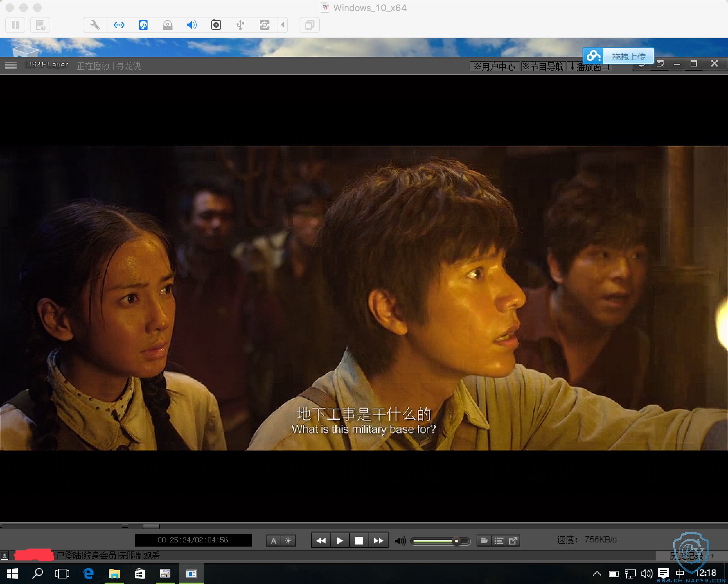The image size is (728, 584).
Task: Rewind the video playback
Action: [x=321, y=540]
